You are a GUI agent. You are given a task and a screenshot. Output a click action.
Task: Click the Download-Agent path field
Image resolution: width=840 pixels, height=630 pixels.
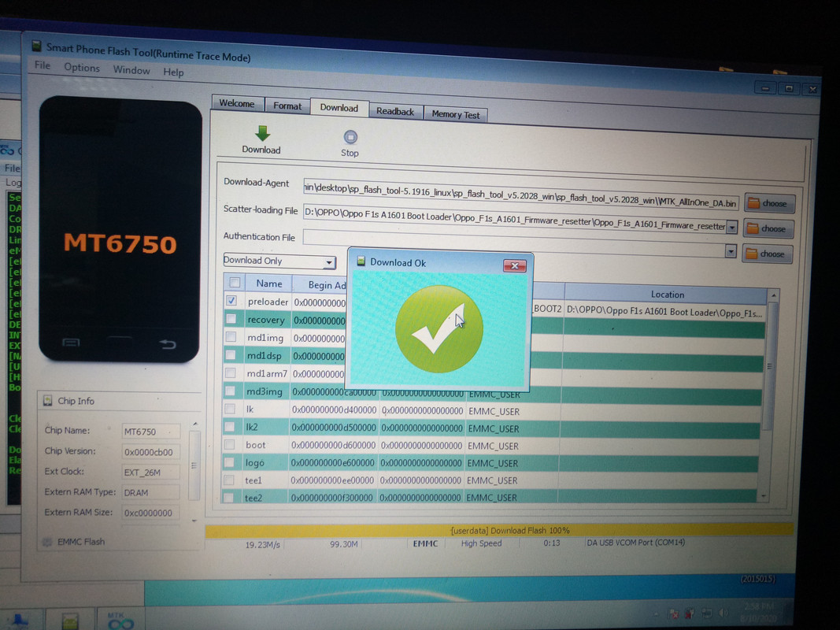(520, 195)
